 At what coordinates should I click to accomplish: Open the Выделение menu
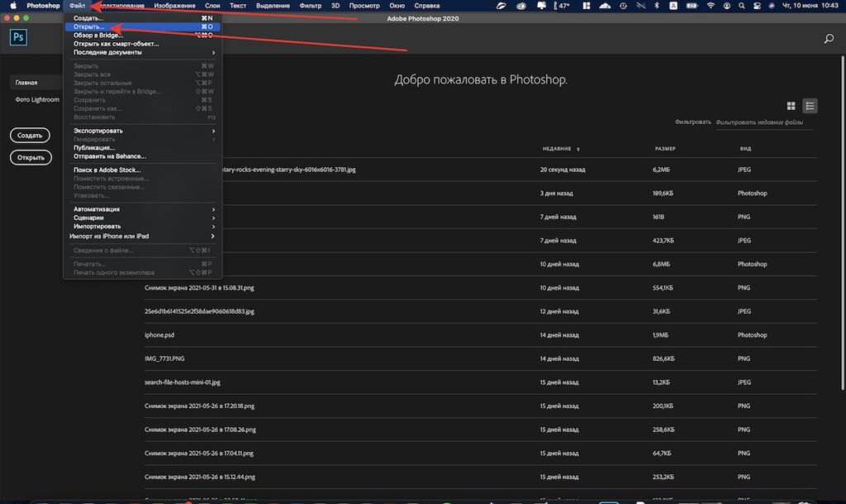tap(273, 6)
